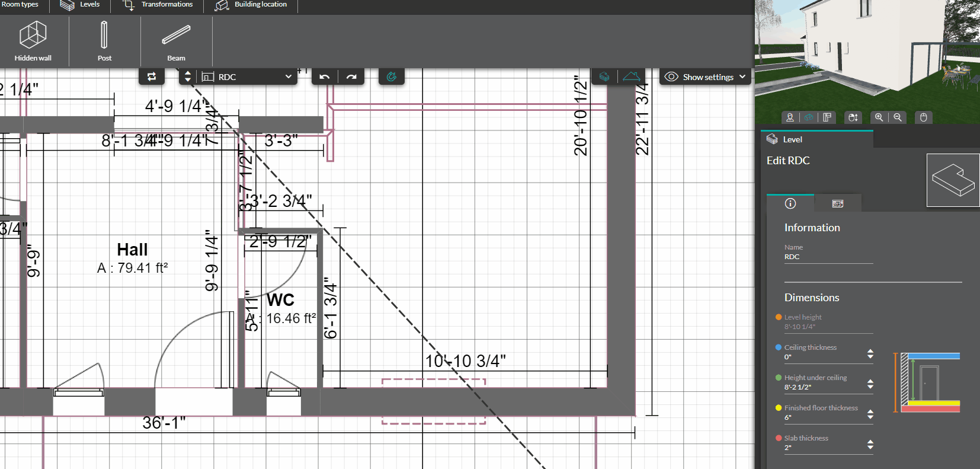980x469 pixels.
Task: Select the Post tool
Action: tap(104, 41)
